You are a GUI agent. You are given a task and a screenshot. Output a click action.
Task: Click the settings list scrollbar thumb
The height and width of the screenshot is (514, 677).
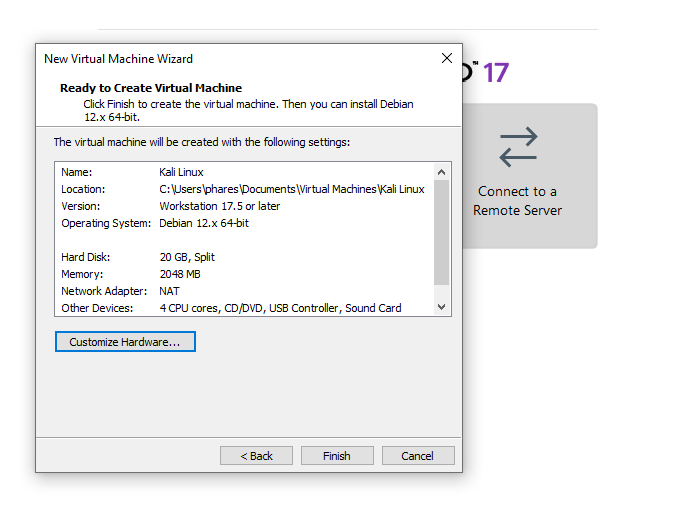coord(441,232)
